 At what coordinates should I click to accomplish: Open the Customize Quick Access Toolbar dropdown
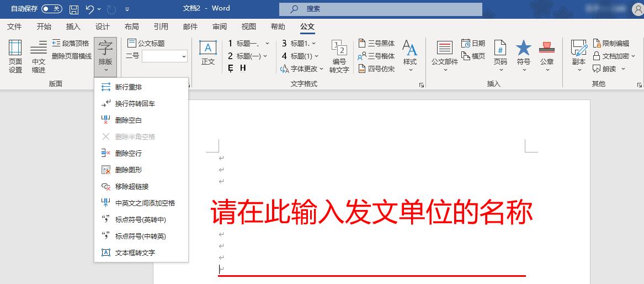click(127, 9)
